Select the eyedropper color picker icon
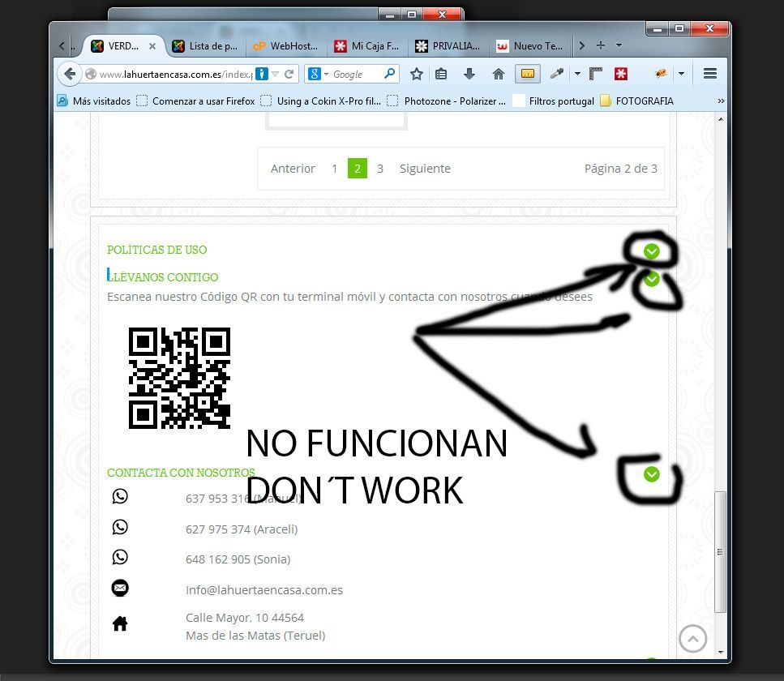Screen dimensions: 784x681 coord(556,74)
